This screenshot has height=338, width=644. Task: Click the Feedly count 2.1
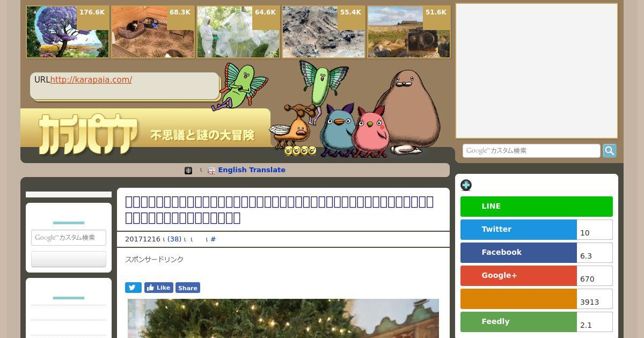point(595,322)
